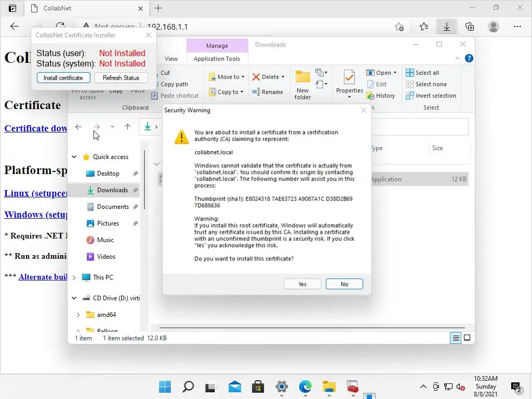Click Explorer up directory arrow

click(127, 127)
